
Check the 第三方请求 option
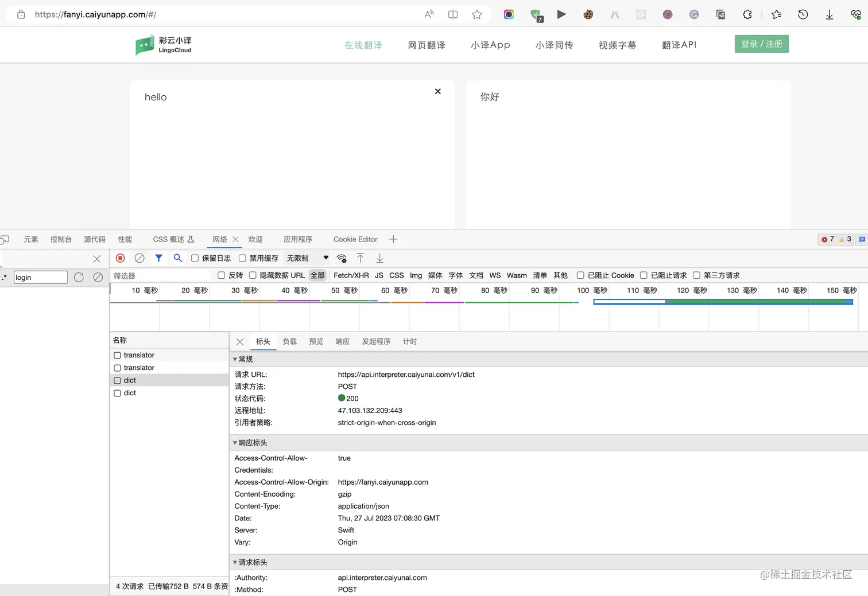(696, 275)
